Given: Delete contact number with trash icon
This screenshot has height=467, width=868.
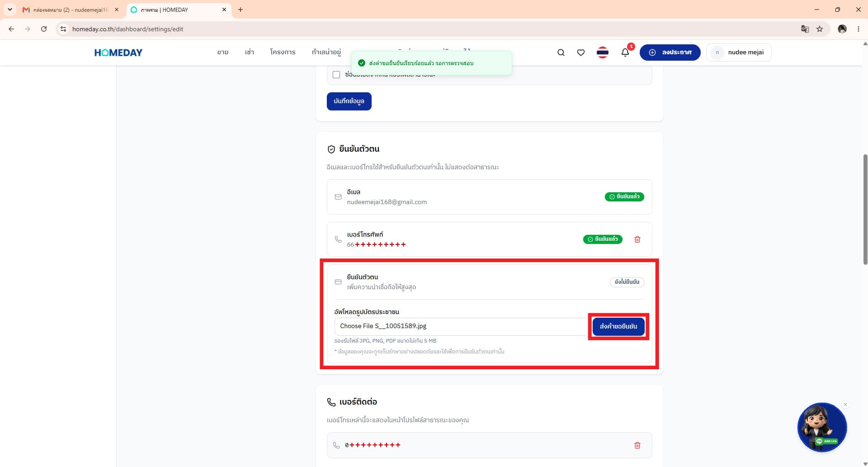Looking at the screenshot, I should pos(637,445).
